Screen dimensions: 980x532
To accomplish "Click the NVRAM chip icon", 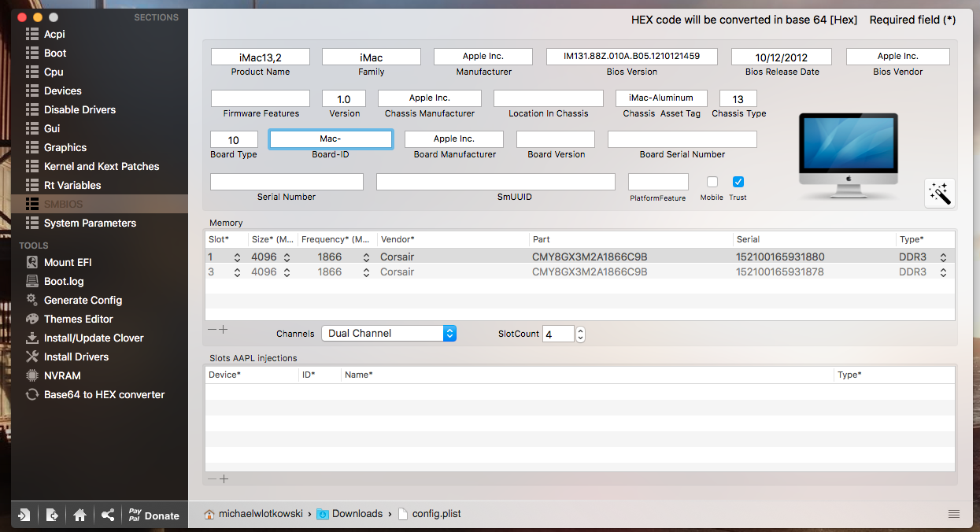I will (32, 375).
